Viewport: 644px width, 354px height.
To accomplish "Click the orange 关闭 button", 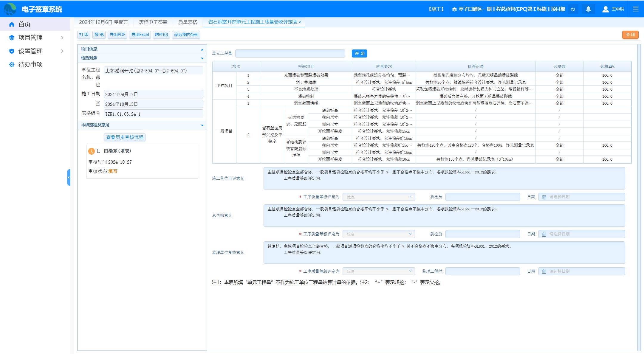I will (x=630, y=35).
